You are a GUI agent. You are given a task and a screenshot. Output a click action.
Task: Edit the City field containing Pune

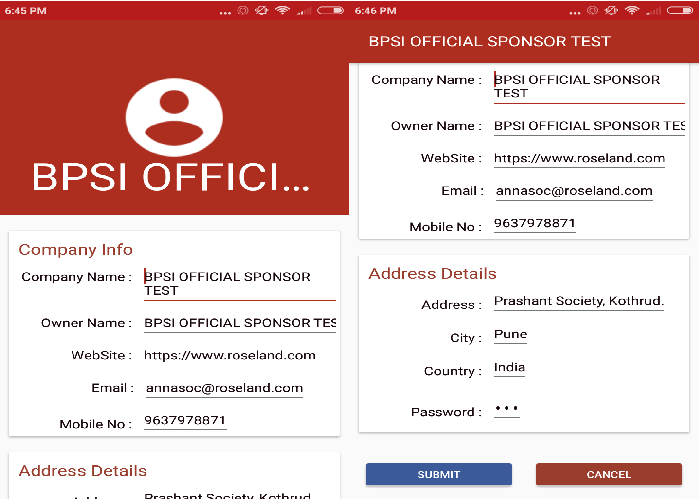(x=510, y=335)
